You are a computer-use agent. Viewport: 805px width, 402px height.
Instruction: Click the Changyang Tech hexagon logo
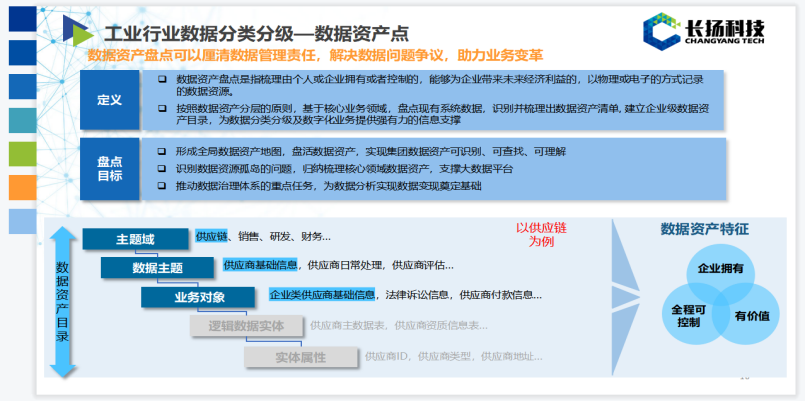point(661,32)
